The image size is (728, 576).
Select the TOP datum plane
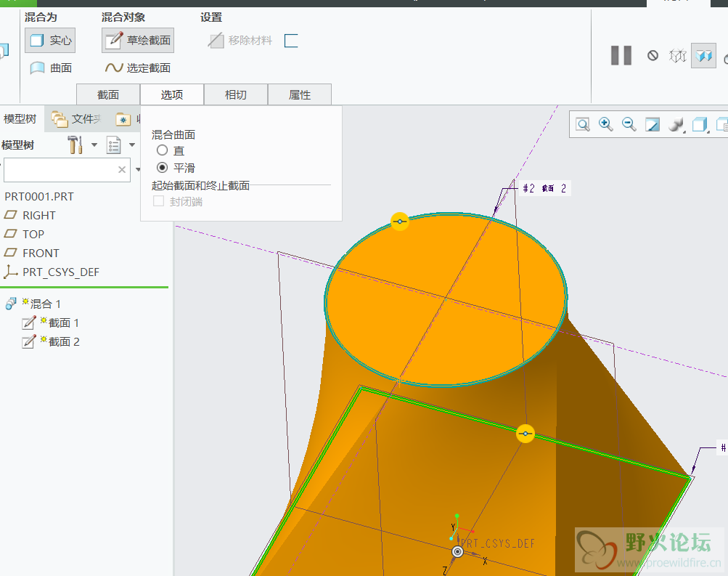(33, 234)
